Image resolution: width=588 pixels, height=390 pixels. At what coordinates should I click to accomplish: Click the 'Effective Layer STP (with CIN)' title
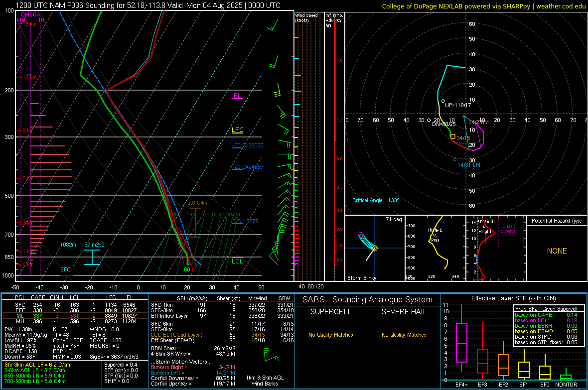(513, 298)
